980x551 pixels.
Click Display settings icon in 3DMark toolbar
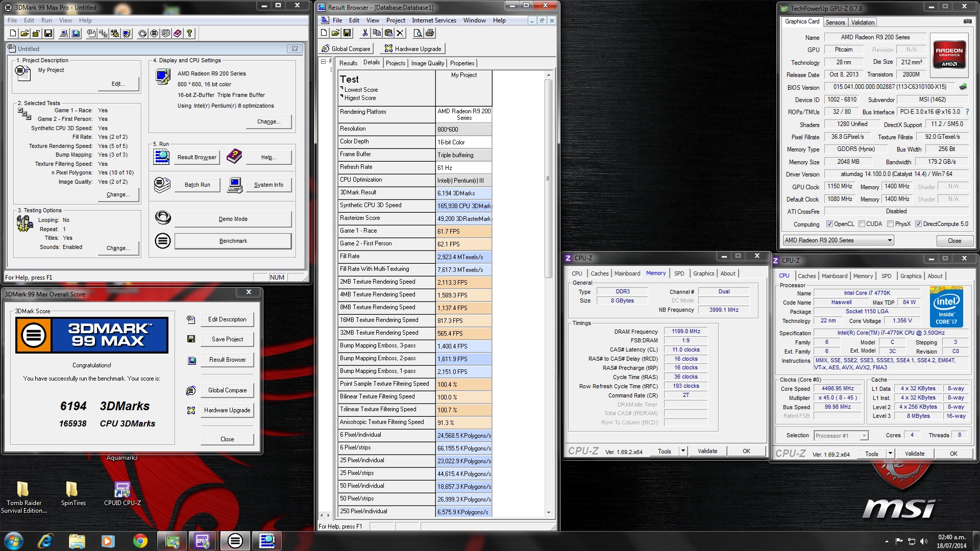127,33
